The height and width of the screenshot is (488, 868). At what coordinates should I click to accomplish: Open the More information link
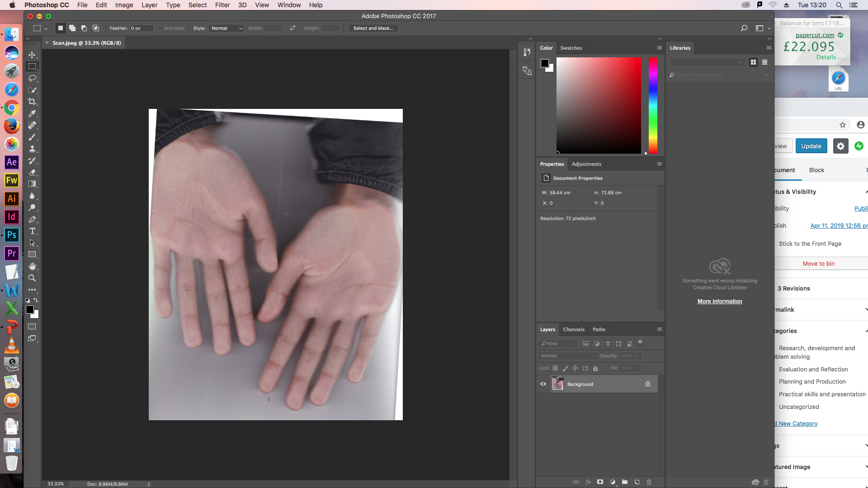[x=719, y=301]
